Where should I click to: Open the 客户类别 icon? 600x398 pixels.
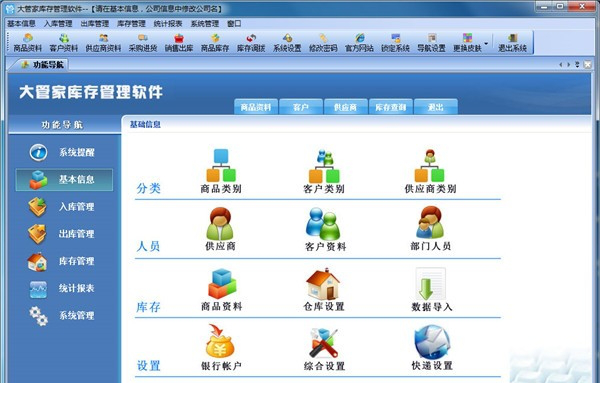pyautogui.click(x=324, y=171)
